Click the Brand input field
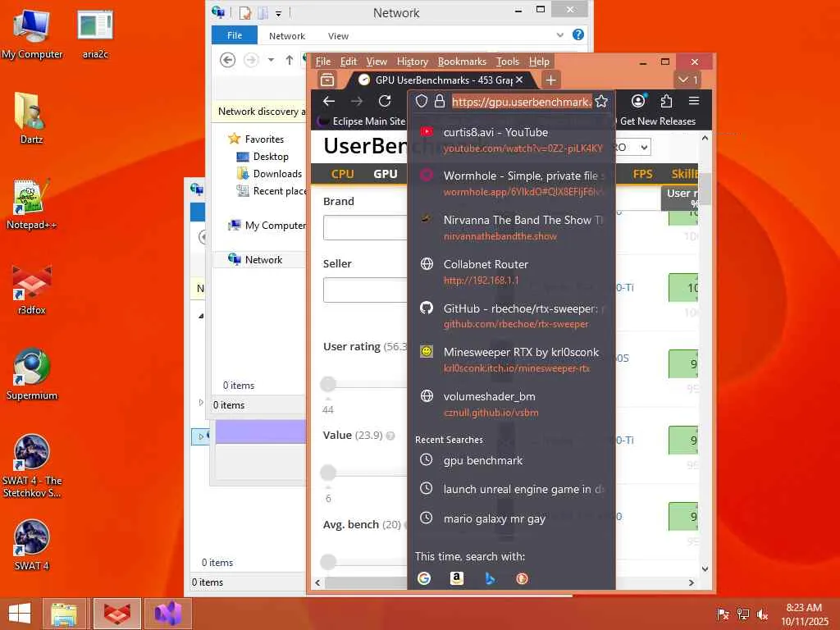Viewport: 840px width, 630px height. pyautogui.click(x=365, y=228)
